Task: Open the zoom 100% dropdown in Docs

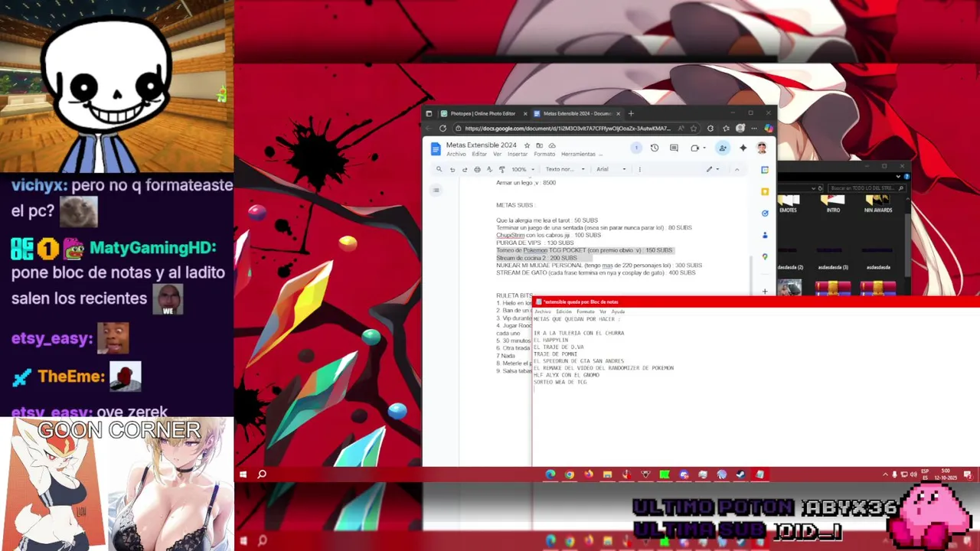Action: tap(523, 169)
